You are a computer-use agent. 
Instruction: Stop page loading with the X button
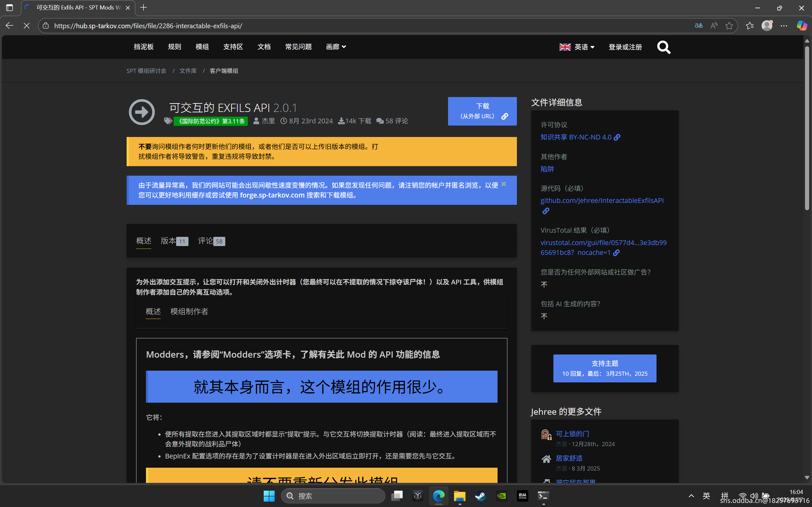point(27,26)
